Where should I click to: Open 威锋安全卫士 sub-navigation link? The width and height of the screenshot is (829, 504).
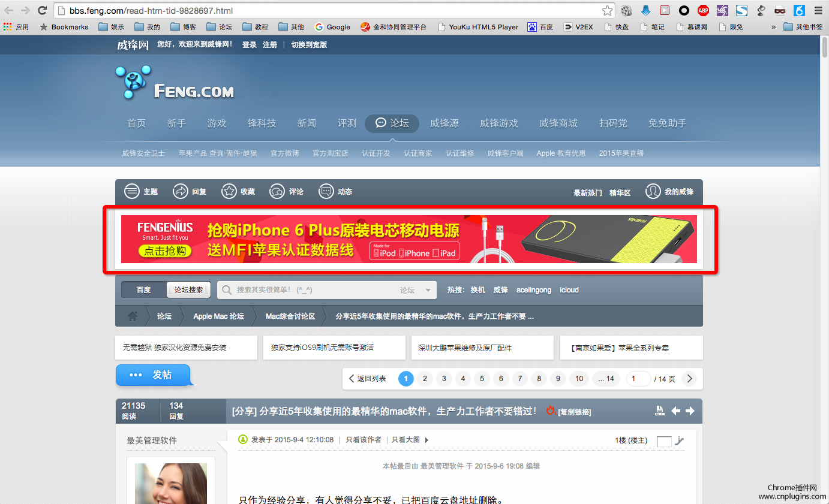tap(143, 153)
